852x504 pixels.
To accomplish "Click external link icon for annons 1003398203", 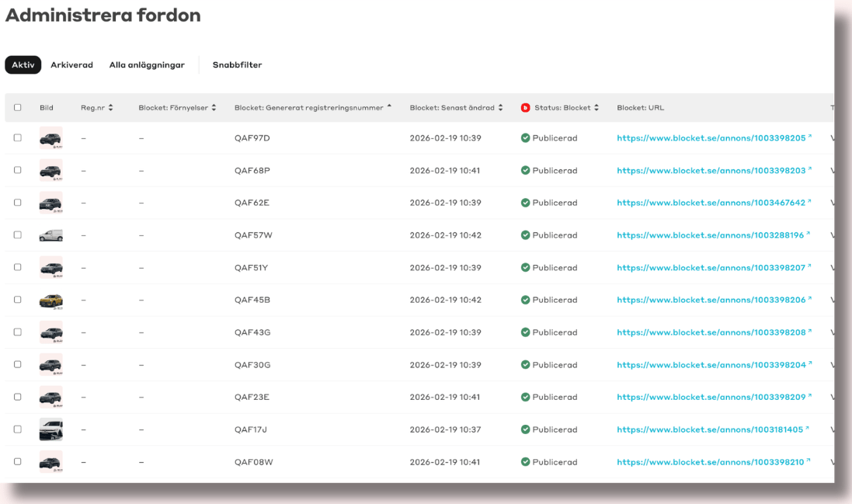I will pyautogui.click(x=809, y=169).
